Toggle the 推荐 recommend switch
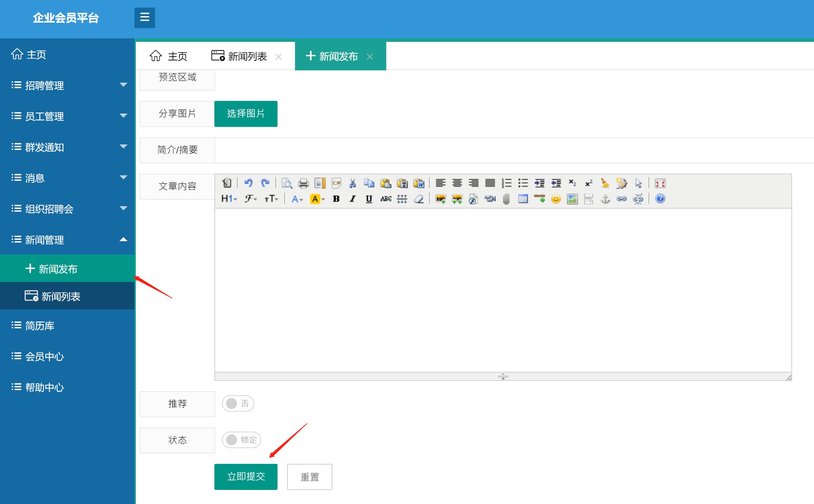Screen dimensions: 814x504 (238, 403)
